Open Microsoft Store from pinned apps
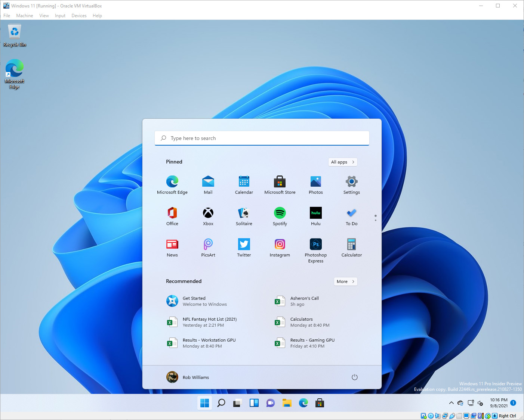Screen dimensions: 524x420 click(280, 185)
